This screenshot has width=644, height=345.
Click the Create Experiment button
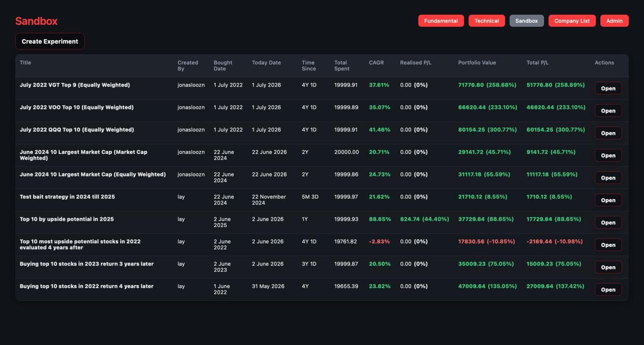pyautogui.click(x=50, y=41)
